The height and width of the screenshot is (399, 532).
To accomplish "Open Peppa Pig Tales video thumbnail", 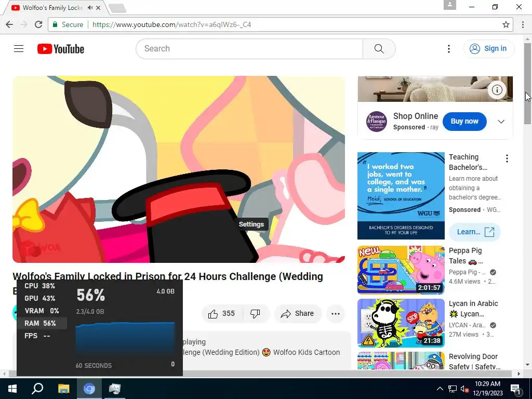I will [401, 270].
